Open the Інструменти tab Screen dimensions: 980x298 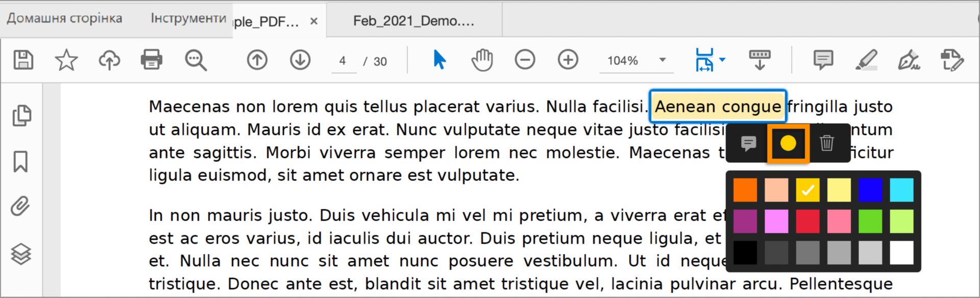[x=188, y=18]
